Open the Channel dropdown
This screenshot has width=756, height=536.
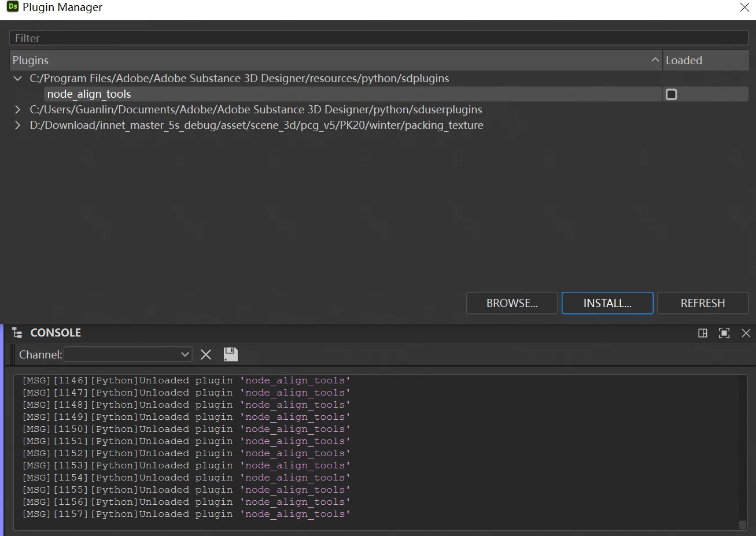click(x=128, y=354)
